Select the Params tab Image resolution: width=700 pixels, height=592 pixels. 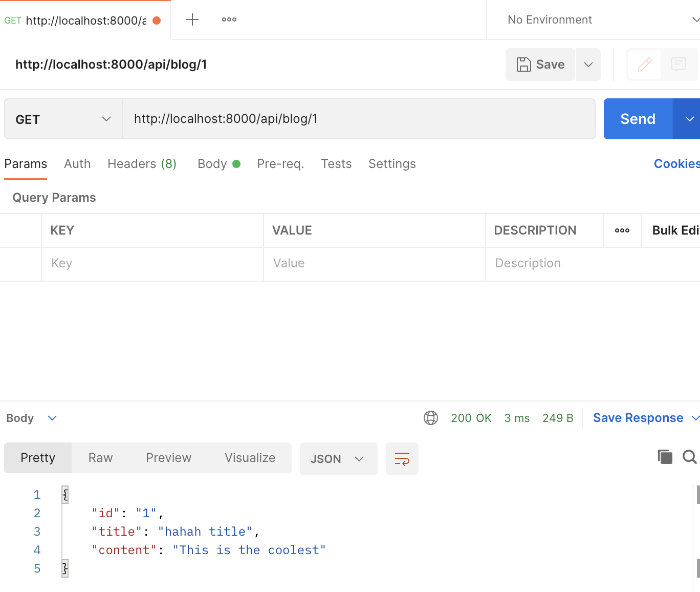click(x=26, y=164)
